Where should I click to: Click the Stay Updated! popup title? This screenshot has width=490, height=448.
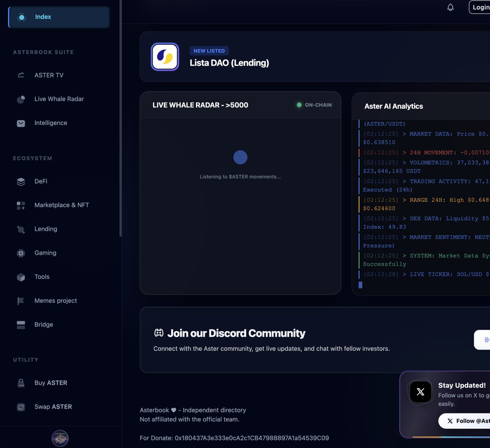pyautogui.click(x=462, y=386)
